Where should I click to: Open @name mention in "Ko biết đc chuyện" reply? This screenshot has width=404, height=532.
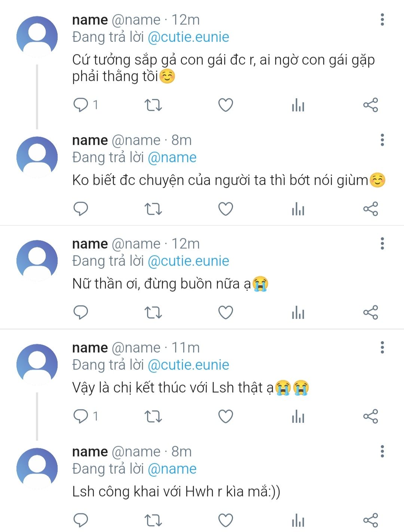pos(172,157)
